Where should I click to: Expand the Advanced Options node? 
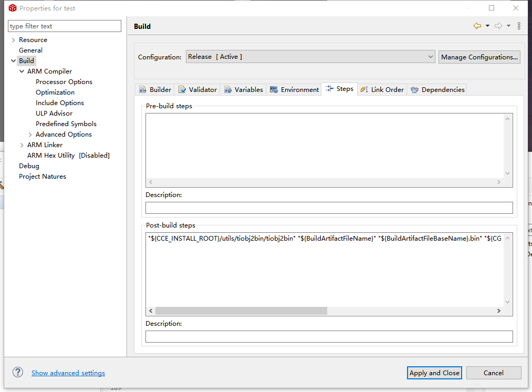pos(30,135)
